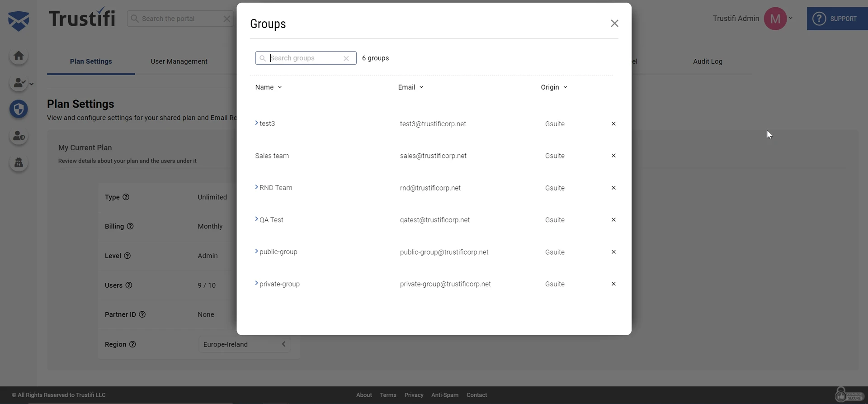Open the user avatar M menu

pyautogui.click(x=775, y=19)
